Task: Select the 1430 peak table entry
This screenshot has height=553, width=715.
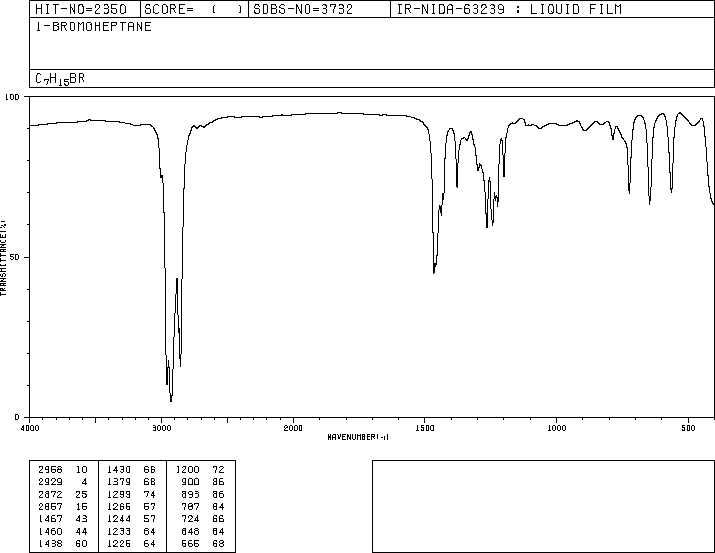Action: pos(119,470)
